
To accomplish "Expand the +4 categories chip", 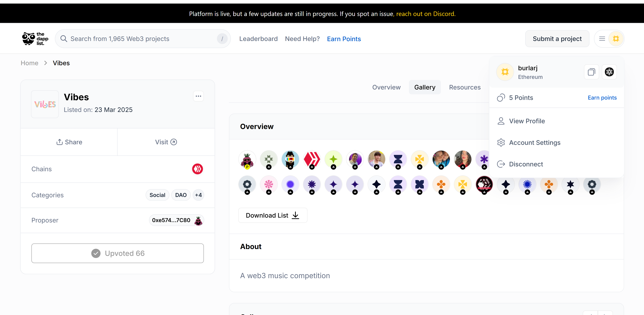I will click(x=198, y=195).
